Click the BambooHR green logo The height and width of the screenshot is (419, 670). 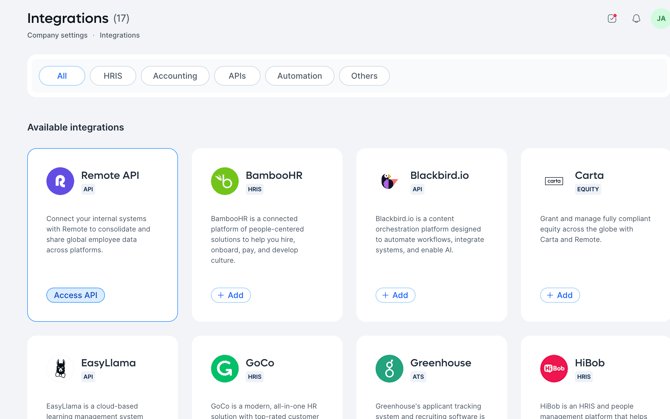click(x=225, y=181)
